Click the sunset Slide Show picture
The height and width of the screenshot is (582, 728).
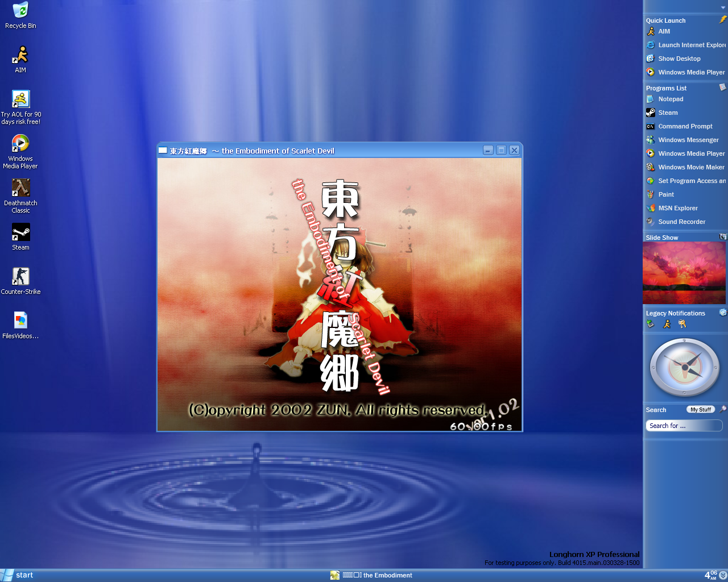[x=685, y=273]
